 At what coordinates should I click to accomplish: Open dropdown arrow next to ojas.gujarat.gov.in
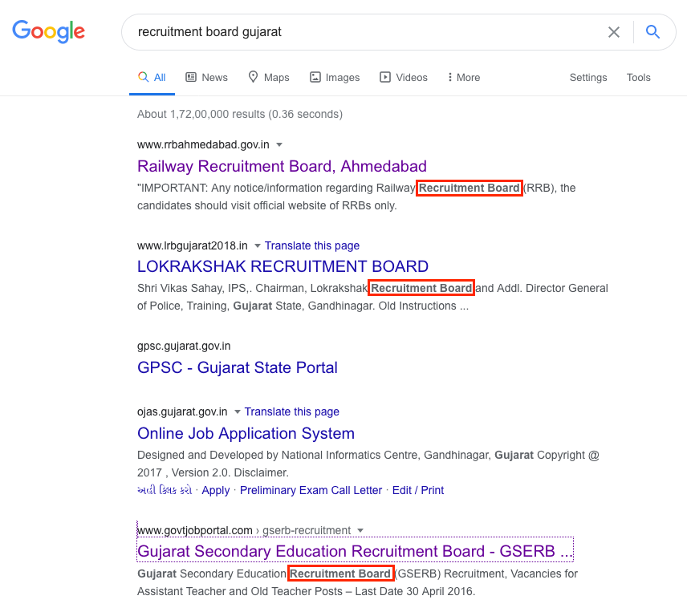click(238, 412)
